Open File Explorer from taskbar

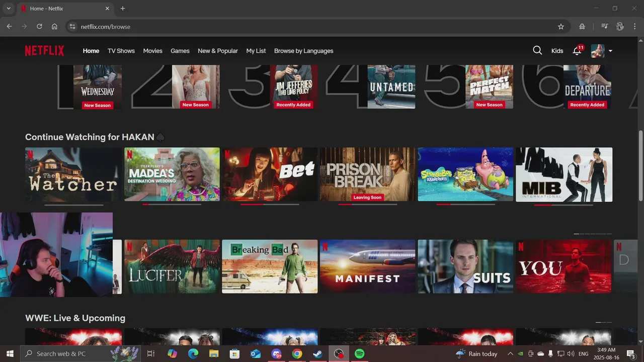pos(214,353)
